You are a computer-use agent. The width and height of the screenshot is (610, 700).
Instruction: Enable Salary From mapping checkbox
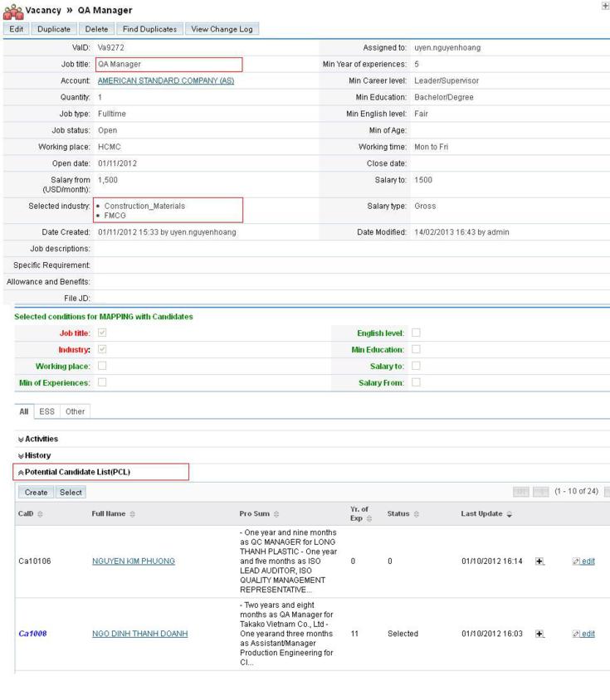click(x=416, y=382)
